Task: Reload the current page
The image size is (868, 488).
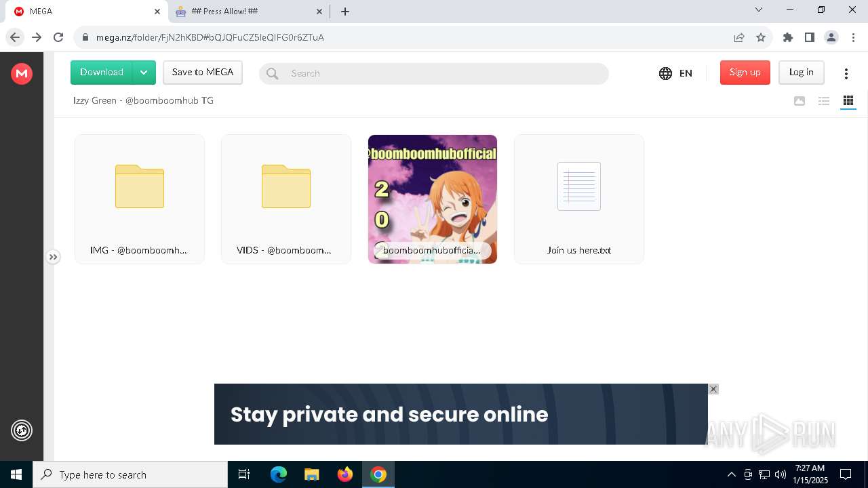Action: click(58, 37)
